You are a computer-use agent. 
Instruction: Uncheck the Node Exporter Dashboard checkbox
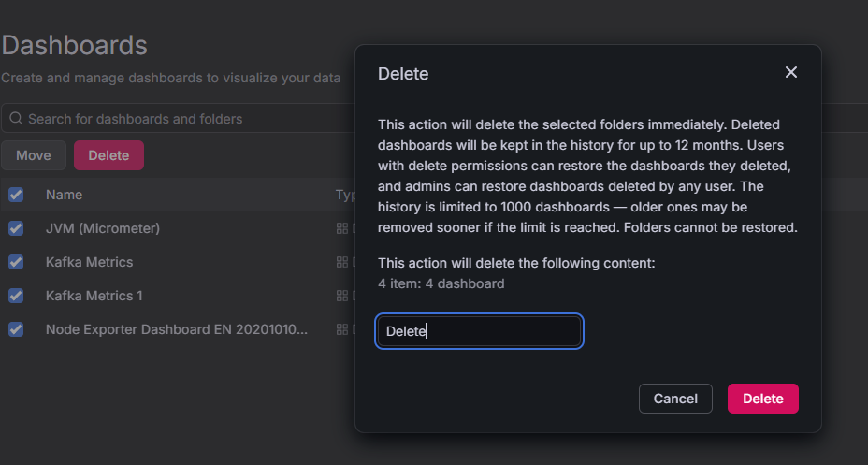pyautogui.click(x=16, y=330)
